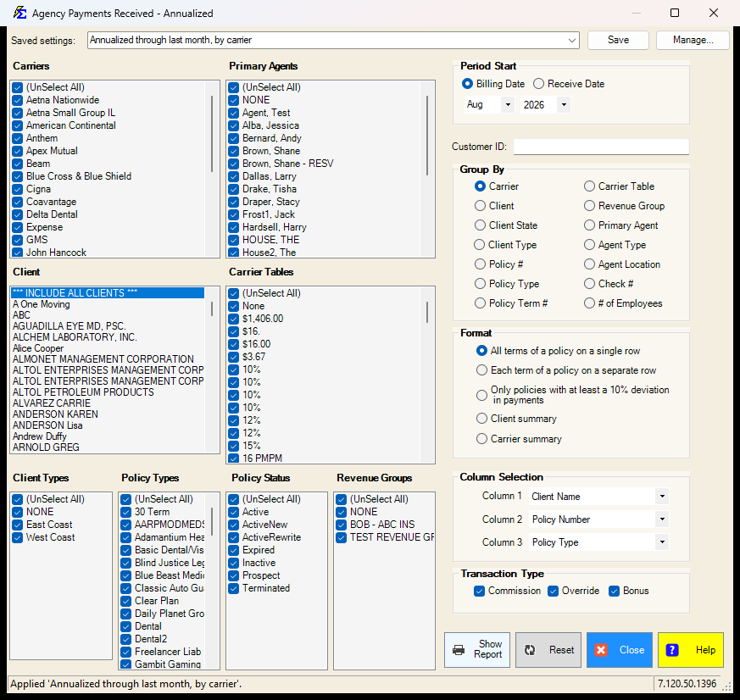Select *** INCLUDE ALL CLIENTS *** row
This screenshot has height=700, width=740.
pos(108,293)
